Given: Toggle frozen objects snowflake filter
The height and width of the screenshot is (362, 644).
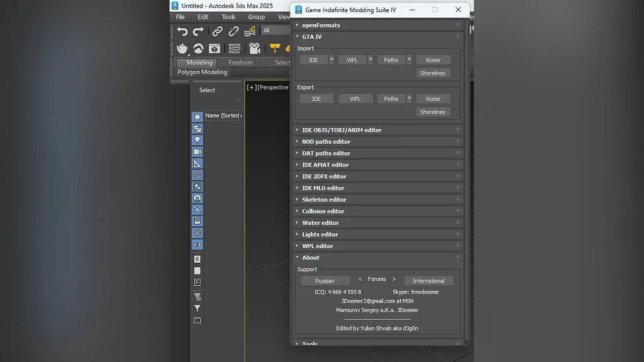Looking at the screenshot, I should (197, 233).
